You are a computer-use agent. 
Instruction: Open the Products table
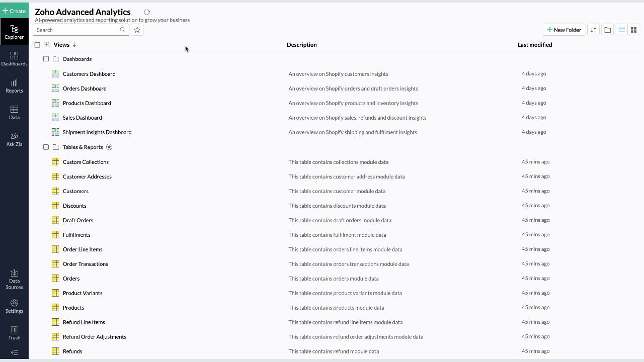tap(73, 308)
